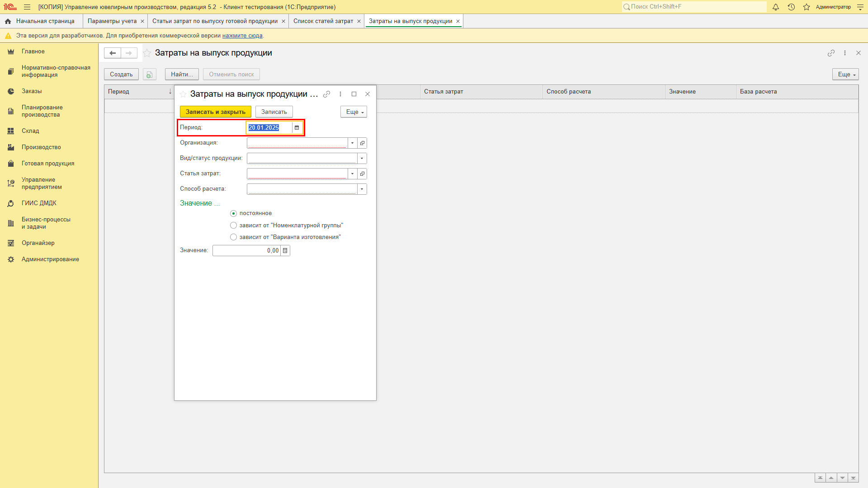This screenshot has height=488, width=868.
Task: Open notifications bell icon
Action: (x=776, y=7)
